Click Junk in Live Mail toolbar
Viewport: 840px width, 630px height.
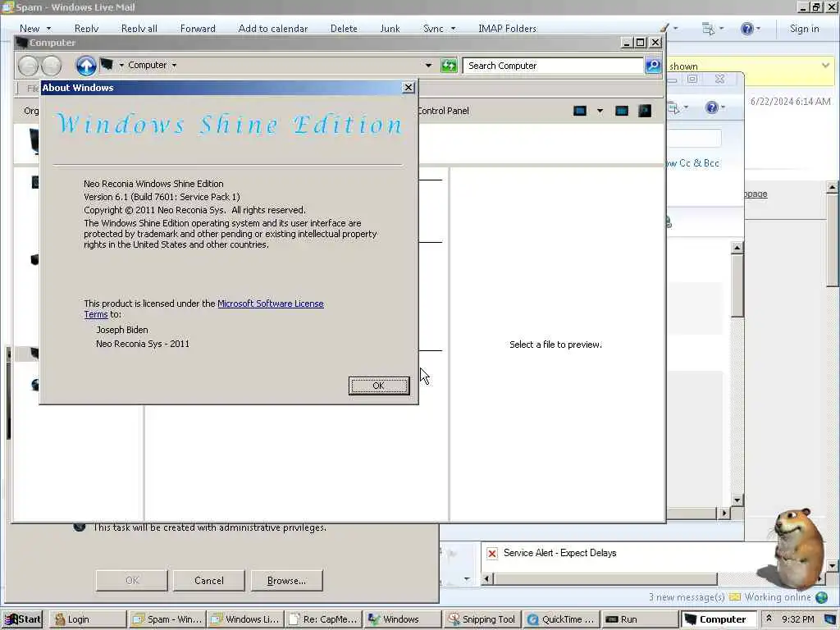pos(390,29)
